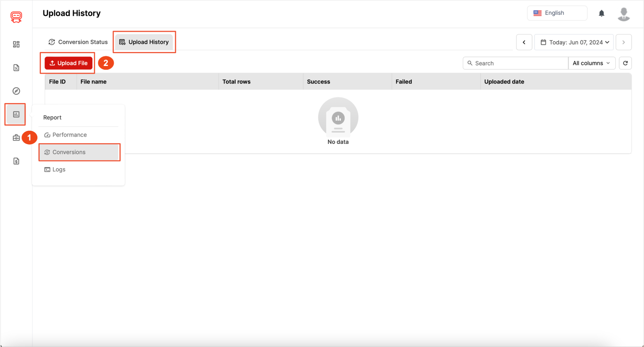Viewport: 644px width, 347px height.
Task: Open the Today: Jun 07, 2024 date picker
Action: coord(574,42)
